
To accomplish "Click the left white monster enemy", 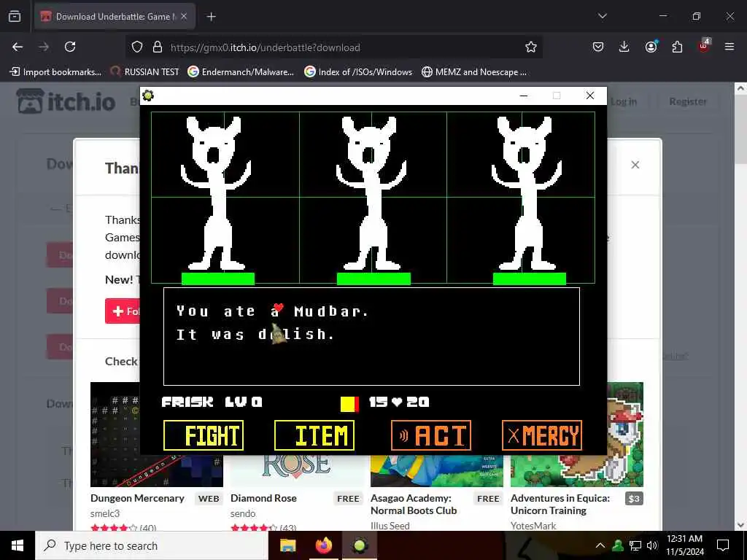I will 216,194.
